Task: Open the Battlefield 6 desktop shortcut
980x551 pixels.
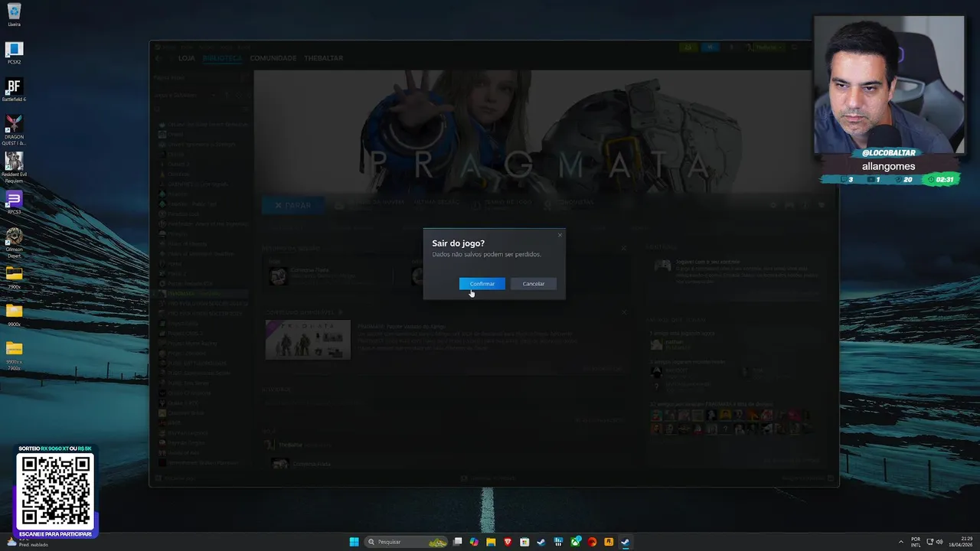Action: [14, 90]
